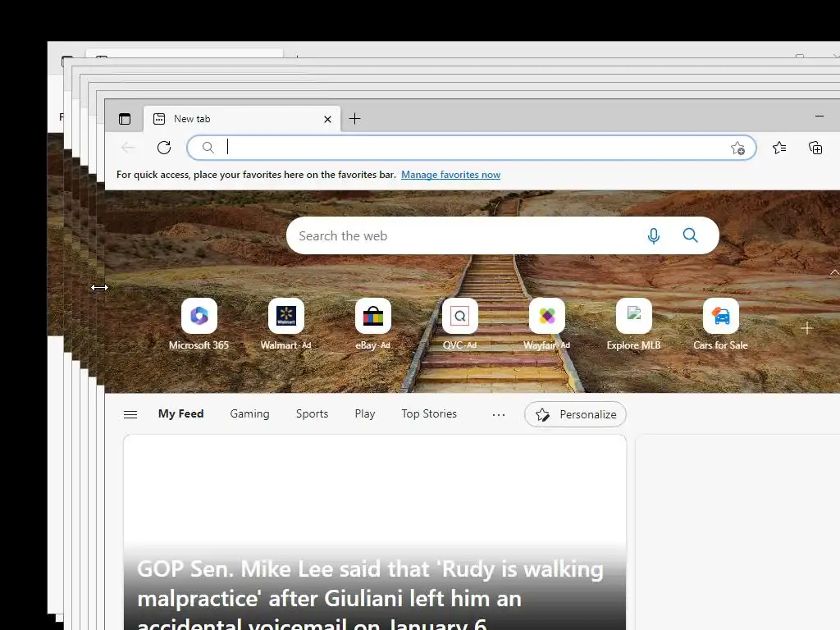Minimize the front Edge window
This screenshot has height=630, width=840.
click(x=819, y=116)
